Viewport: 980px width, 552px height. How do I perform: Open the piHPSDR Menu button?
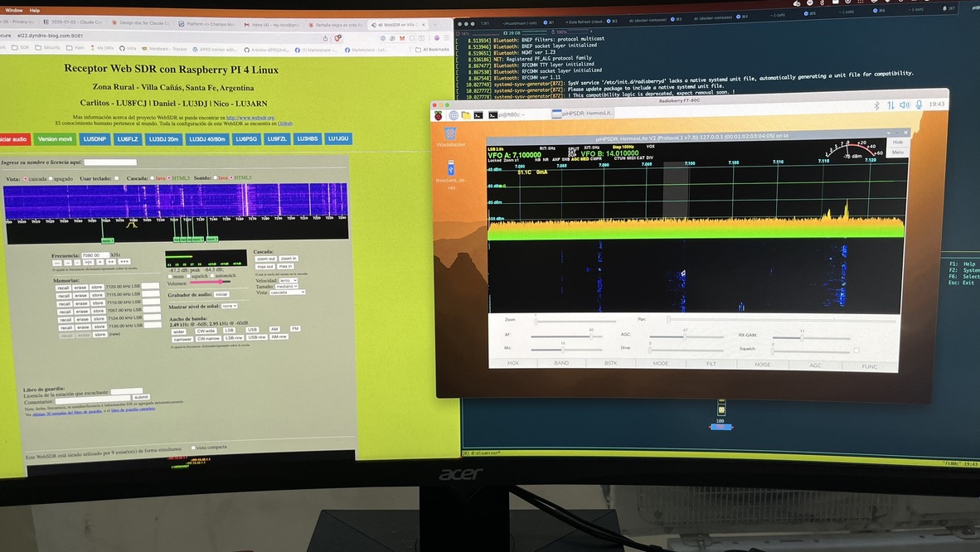tap(897, 153)
